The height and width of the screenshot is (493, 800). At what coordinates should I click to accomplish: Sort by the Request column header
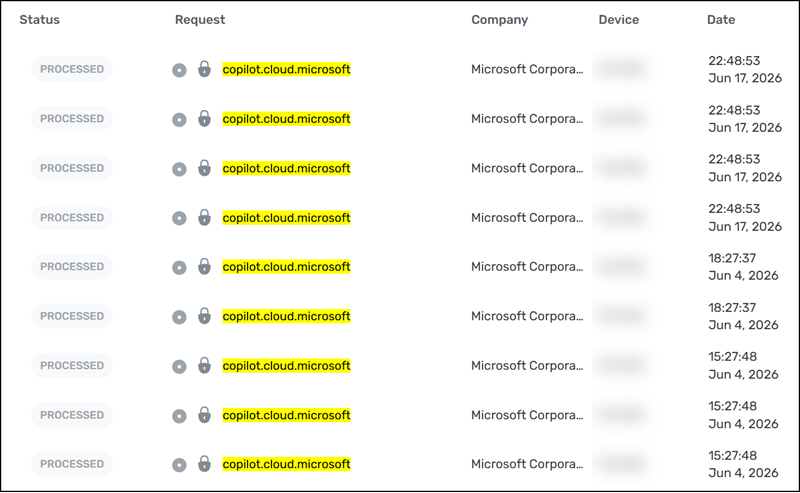coord(199,20)
